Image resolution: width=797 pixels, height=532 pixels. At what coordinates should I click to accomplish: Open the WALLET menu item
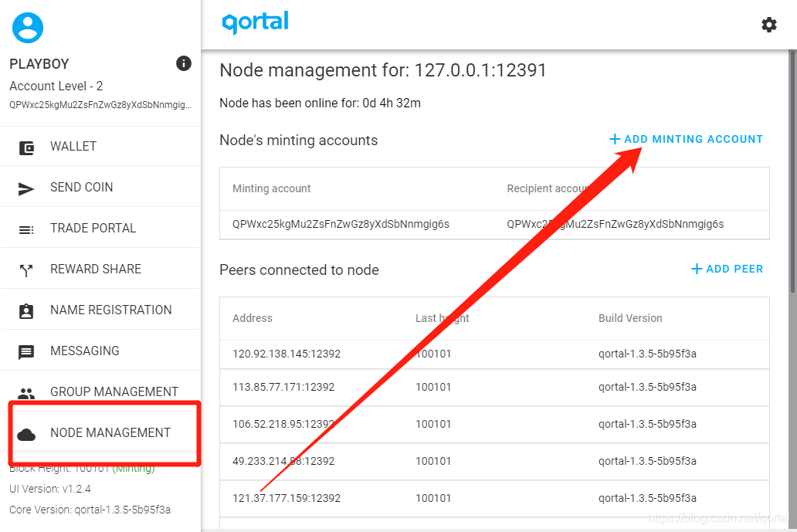pos(100,147)
